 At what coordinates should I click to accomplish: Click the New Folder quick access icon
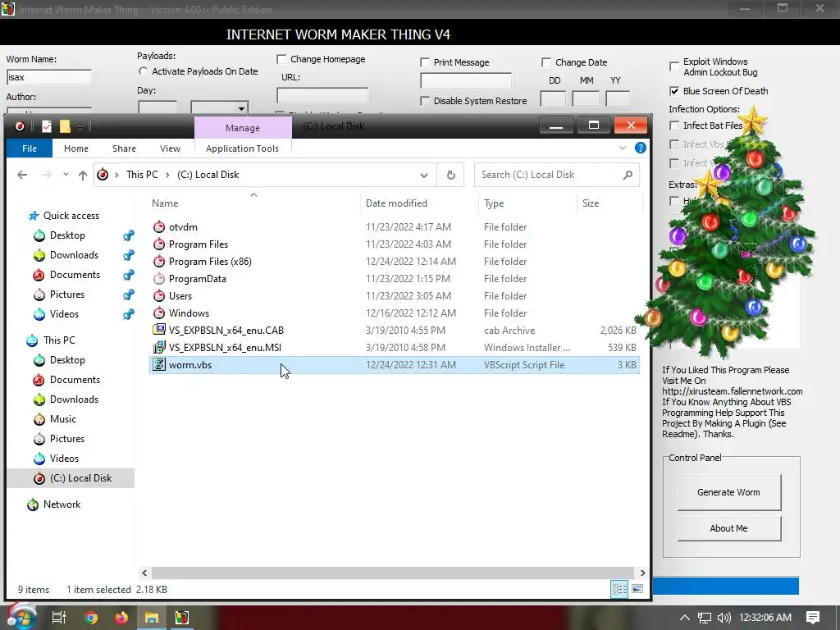(65, 126)
